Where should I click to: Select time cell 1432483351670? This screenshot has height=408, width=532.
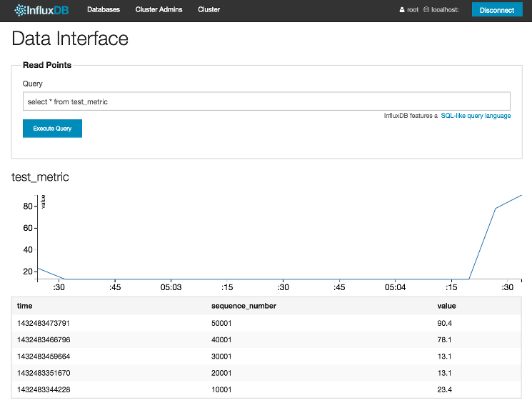point(44,373)
